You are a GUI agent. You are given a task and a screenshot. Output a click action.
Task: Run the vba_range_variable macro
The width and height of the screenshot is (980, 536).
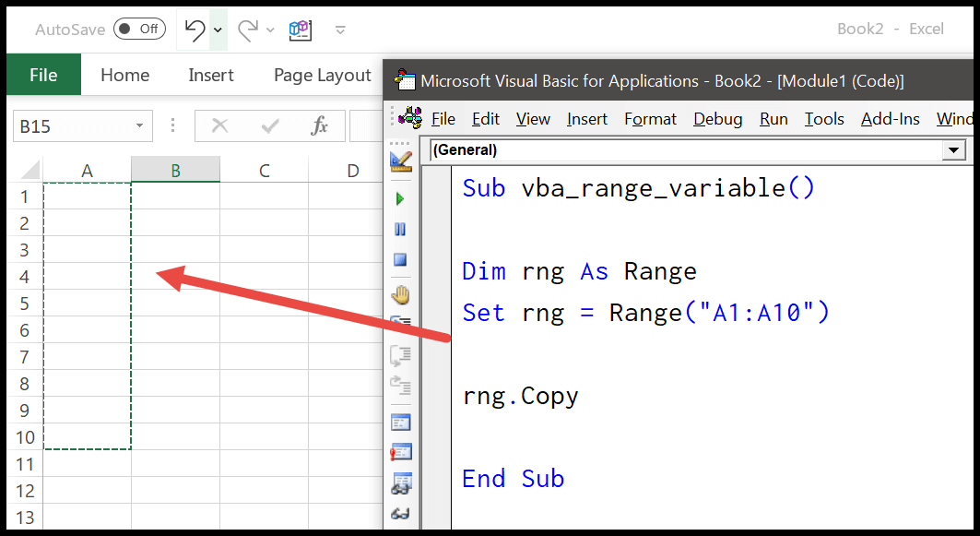pos(400,197)
